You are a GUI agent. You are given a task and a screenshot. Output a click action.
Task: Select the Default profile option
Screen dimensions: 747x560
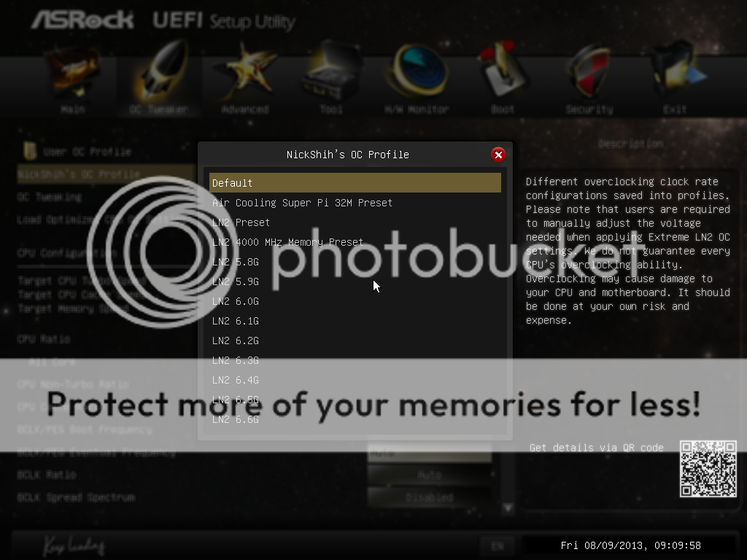pyautogui.click(x=355, y=183)
